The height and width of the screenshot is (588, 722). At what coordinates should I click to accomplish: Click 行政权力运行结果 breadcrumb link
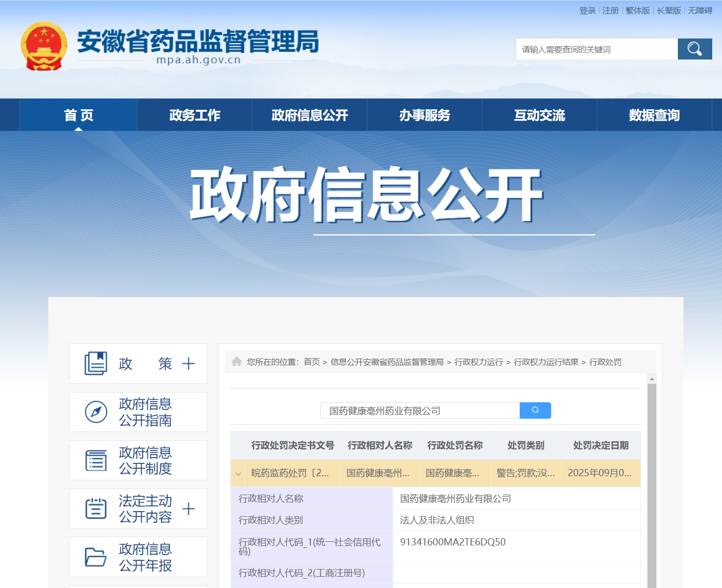point(546,362)
